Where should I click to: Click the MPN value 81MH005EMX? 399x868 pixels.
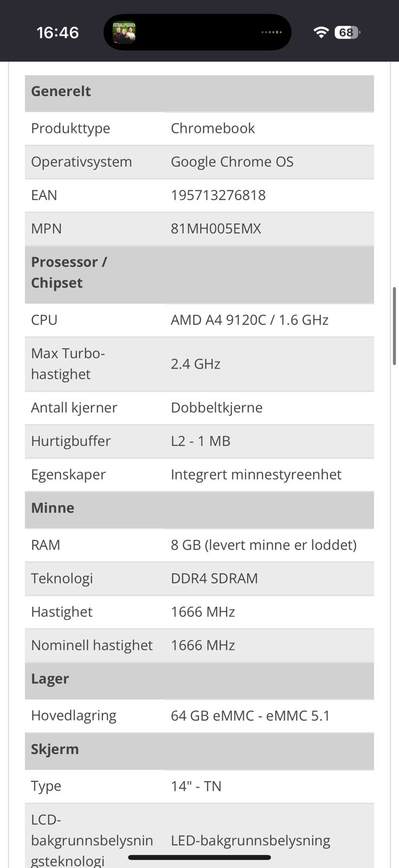tap(216, 228)
